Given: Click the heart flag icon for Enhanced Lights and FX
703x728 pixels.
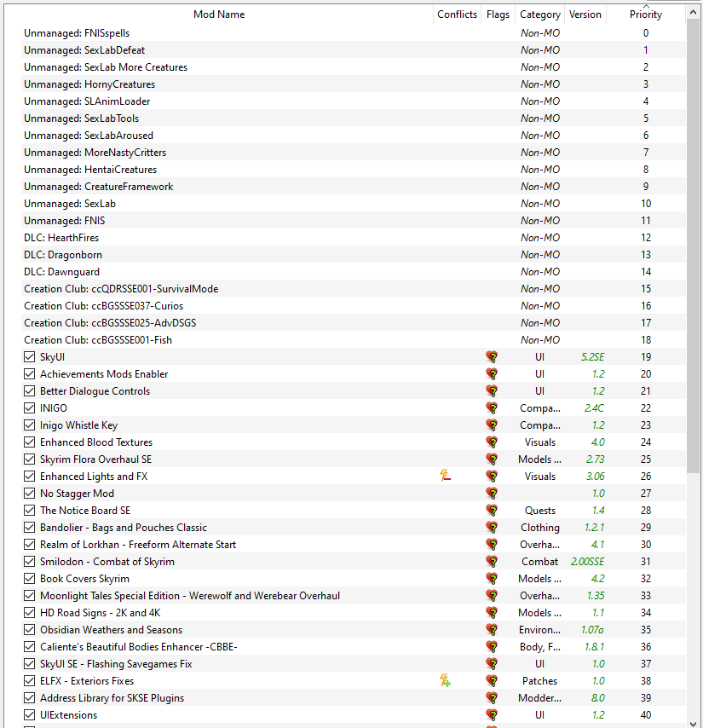Looking at the screenshot, I should (492, 477).
